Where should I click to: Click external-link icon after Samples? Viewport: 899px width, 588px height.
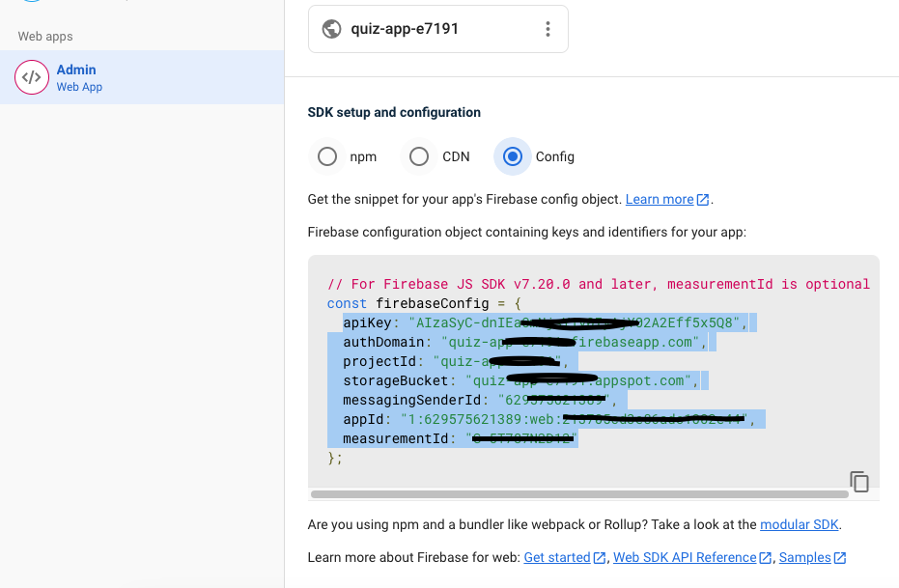(840, 558)
